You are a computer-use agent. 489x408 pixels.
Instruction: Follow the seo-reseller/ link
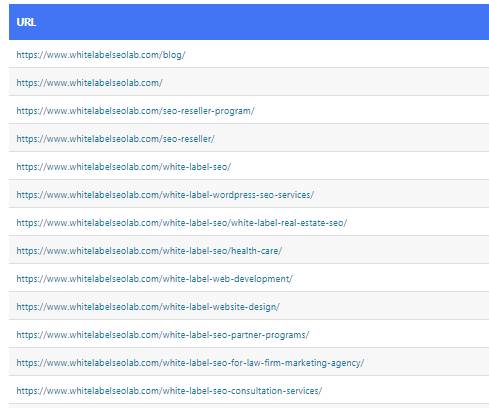115,139
